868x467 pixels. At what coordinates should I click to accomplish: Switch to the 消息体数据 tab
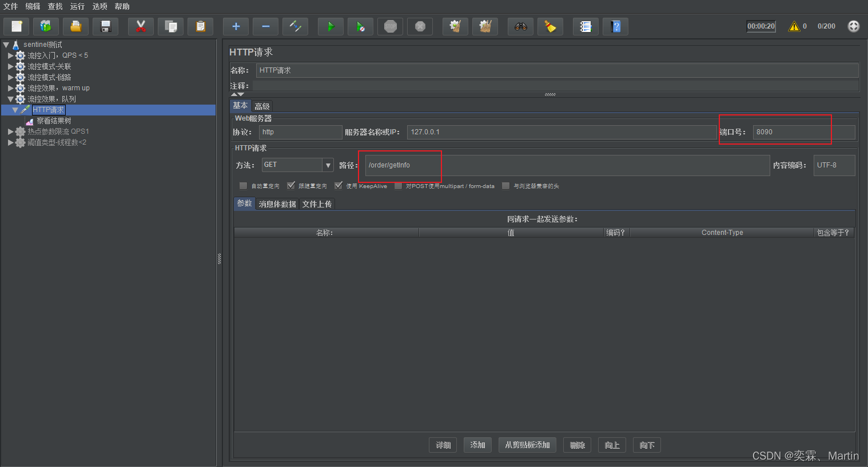tap(277, 204)
